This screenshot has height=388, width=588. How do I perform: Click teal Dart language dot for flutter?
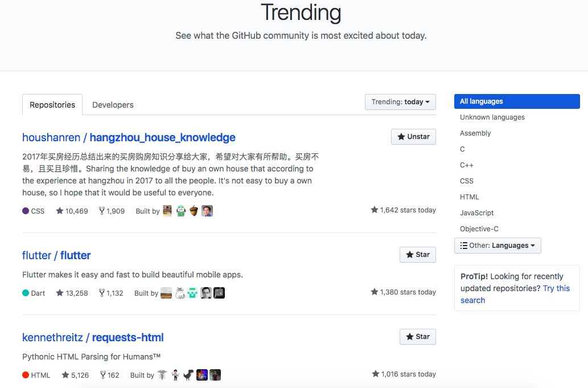26,293
